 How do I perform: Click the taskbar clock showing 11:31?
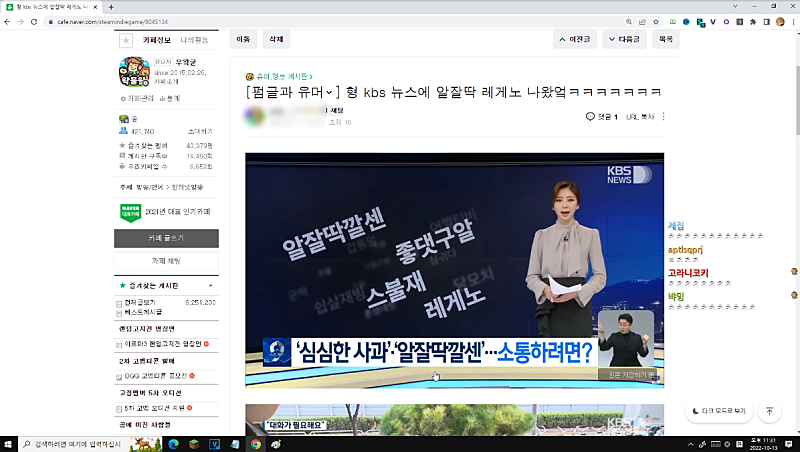(763, 444)
